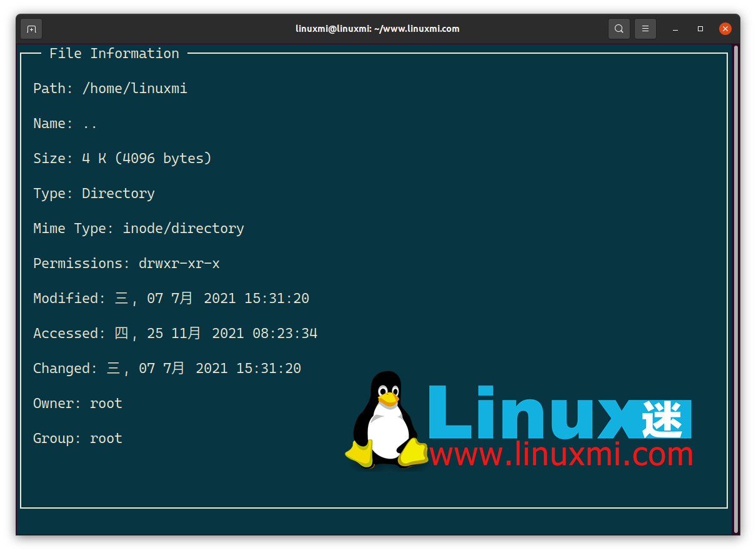Screen dimensions: 756x553
Task: Select the Size: 4 K line
Action: click(122, 159)
